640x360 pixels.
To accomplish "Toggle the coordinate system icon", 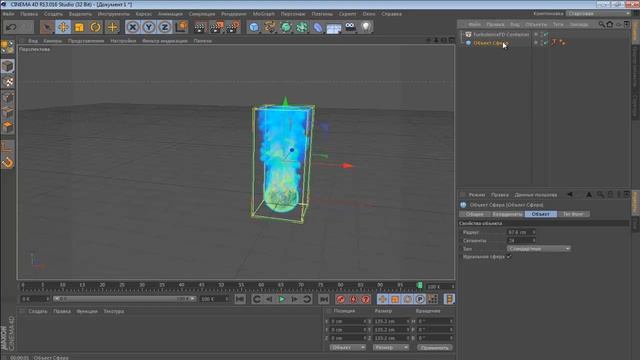I will (181, 27).
